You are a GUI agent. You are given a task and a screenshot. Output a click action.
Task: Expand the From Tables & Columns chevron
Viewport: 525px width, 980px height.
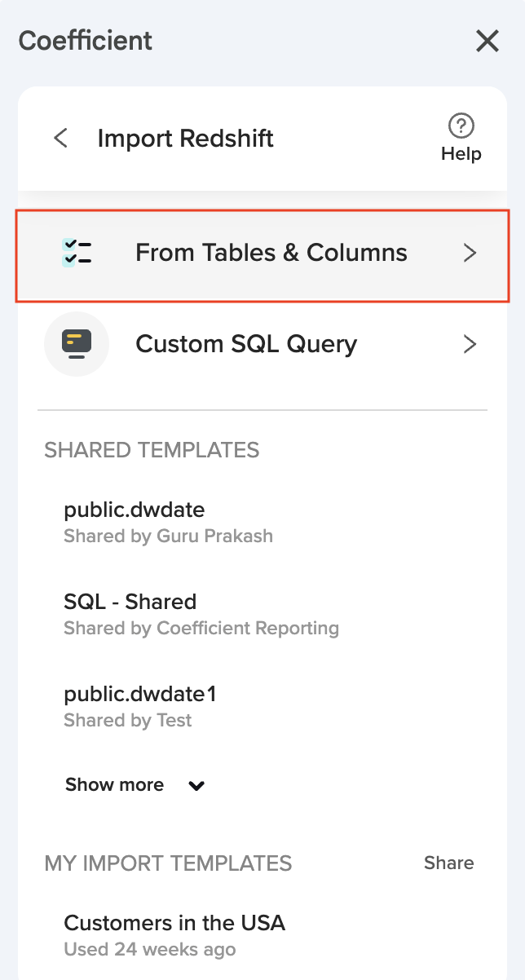pyautogui.click(x=470, y=253)
